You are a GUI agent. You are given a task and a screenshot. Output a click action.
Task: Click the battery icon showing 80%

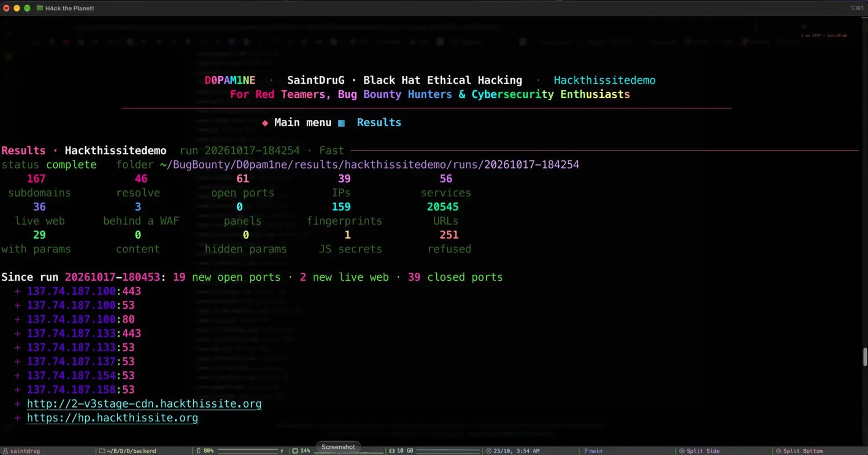198,451
